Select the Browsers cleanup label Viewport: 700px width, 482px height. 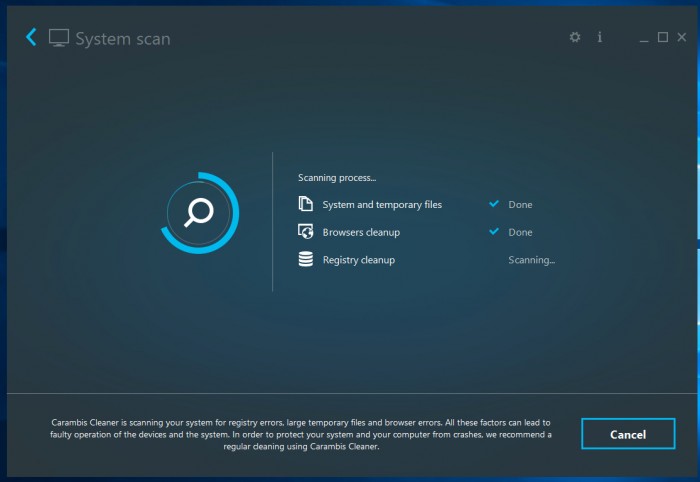tap(361, 232)
